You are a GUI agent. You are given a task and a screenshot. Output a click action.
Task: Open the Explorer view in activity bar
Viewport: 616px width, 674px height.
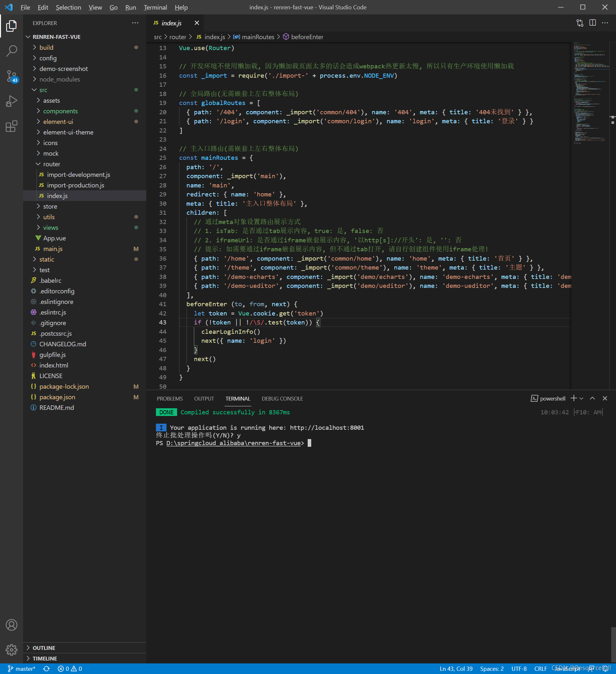point(11,26)
